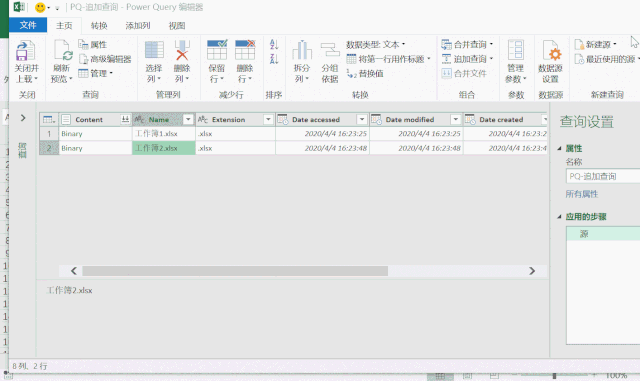Click the .xlsx extension cell in row 1
The height and width of the screenshot is (381, 640).
pos(236,134)
